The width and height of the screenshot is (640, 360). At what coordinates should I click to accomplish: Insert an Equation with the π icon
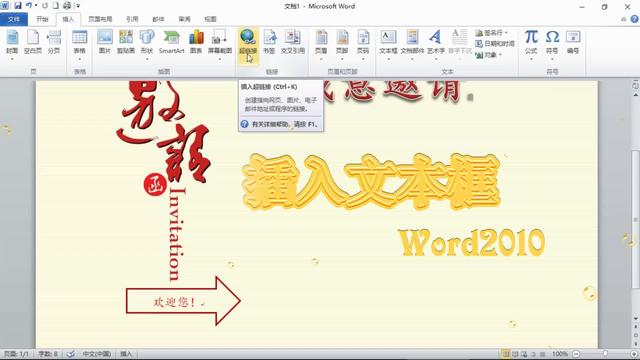tap(531, 37)
